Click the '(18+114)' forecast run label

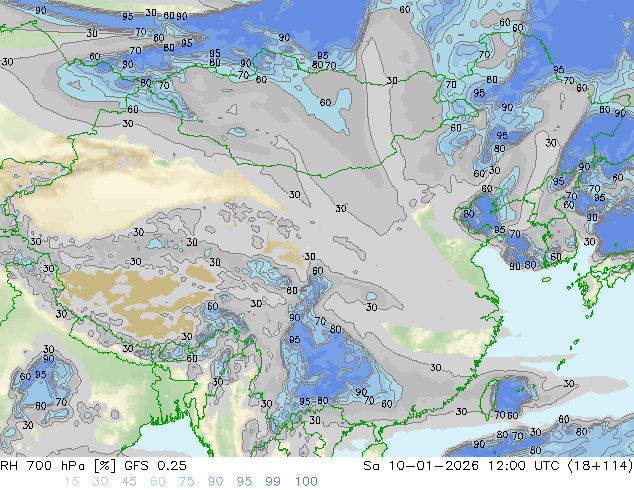[x=600, y=466]
